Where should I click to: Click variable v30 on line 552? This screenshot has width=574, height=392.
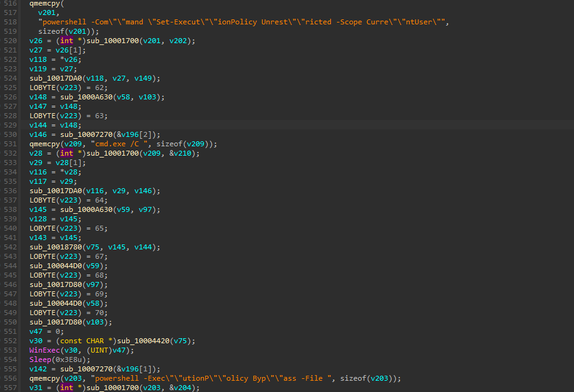point(36,341)
